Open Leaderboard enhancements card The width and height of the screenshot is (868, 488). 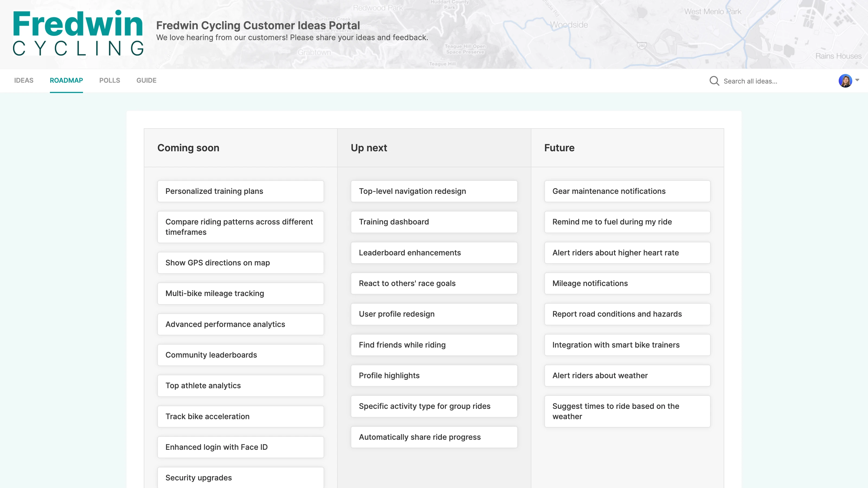(x=434, y=253)
